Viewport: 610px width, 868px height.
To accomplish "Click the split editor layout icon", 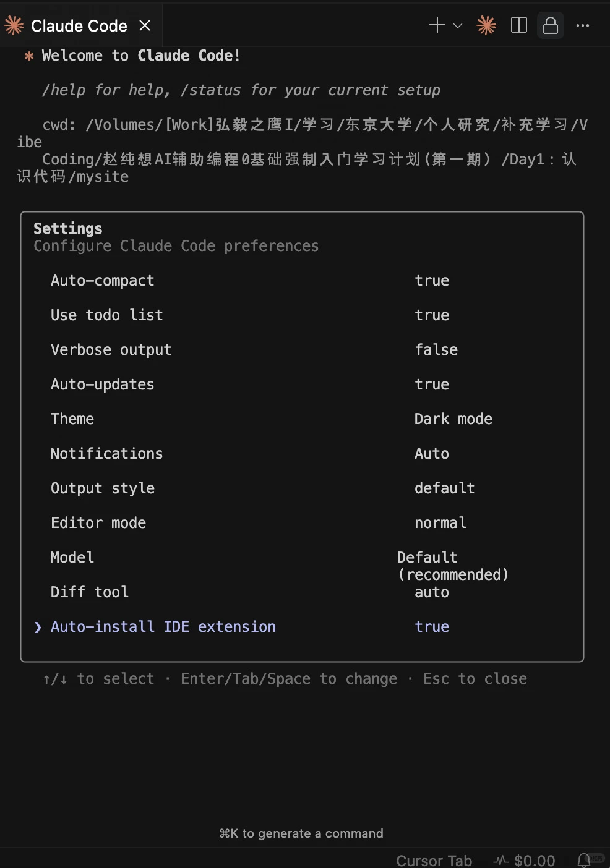I will tap(519, 25).
